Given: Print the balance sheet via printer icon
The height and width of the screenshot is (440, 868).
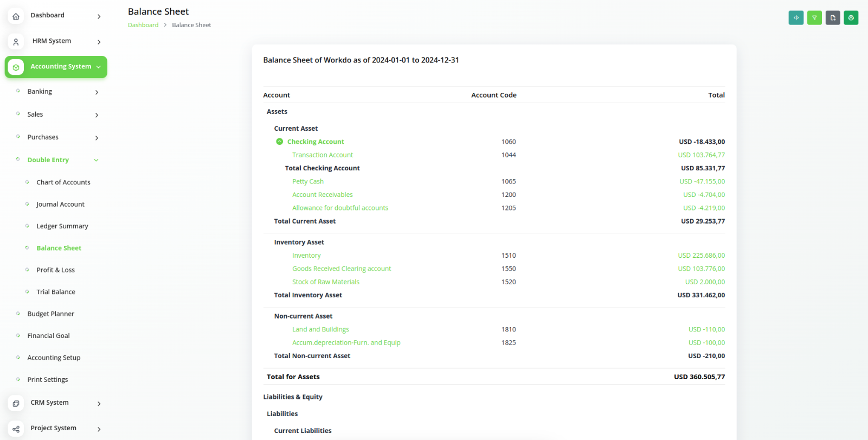Looking at the screenshot, I should point(851,18).
